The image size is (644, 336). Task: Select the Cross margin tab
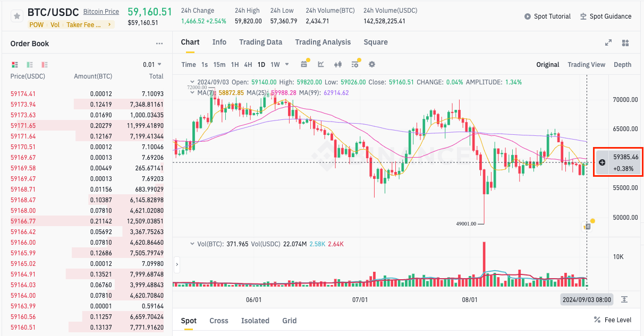[x=218, y=321]
